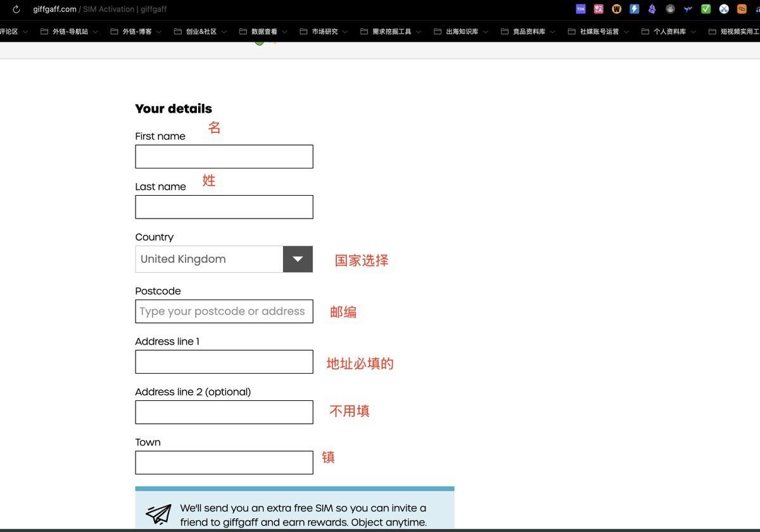Click the "Country" field label
The width and height of the screenshot is (760, 532).
coord(154,237)
